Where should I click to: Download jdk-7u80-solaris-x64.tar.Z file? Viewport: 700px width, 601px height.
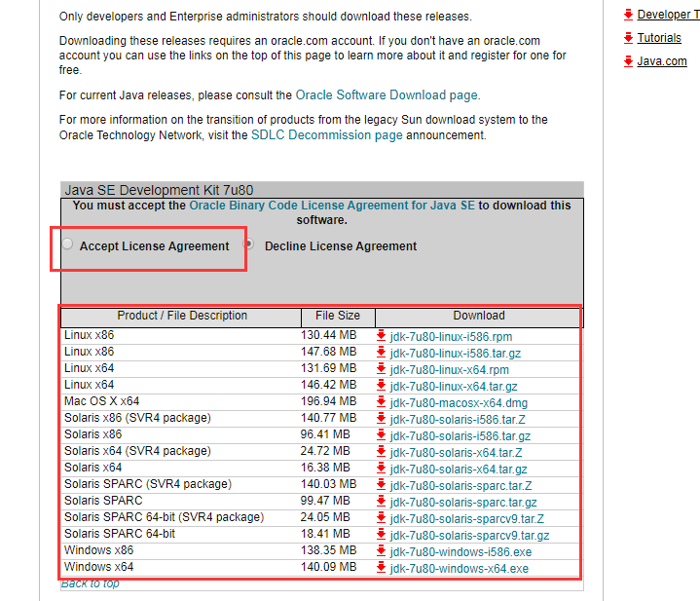(x=456, y=452)
